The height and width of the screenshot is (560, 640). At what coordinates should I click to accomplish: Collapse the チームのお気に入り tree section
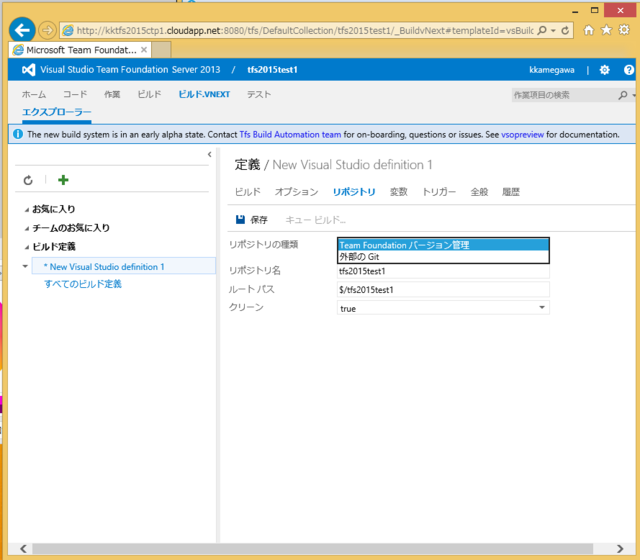tap(27, 229)
